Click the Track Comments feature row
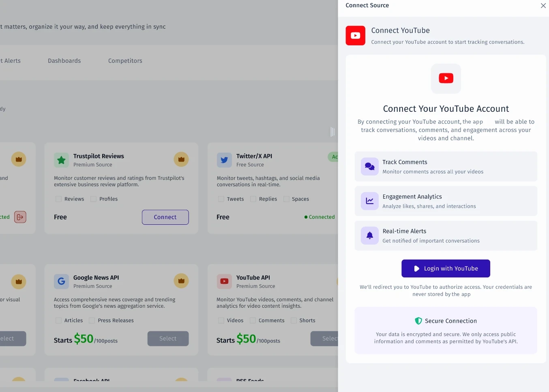 point(446,166)
